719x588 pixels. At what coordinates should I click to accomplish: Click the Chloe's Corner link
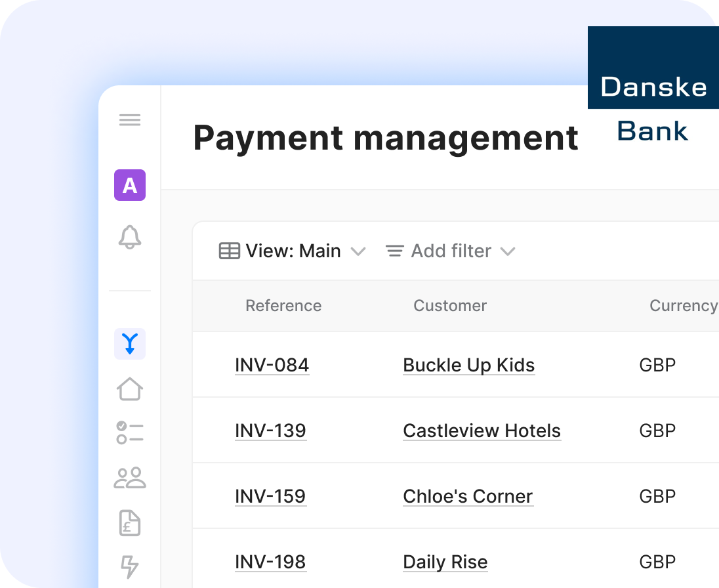click(468, 496)
